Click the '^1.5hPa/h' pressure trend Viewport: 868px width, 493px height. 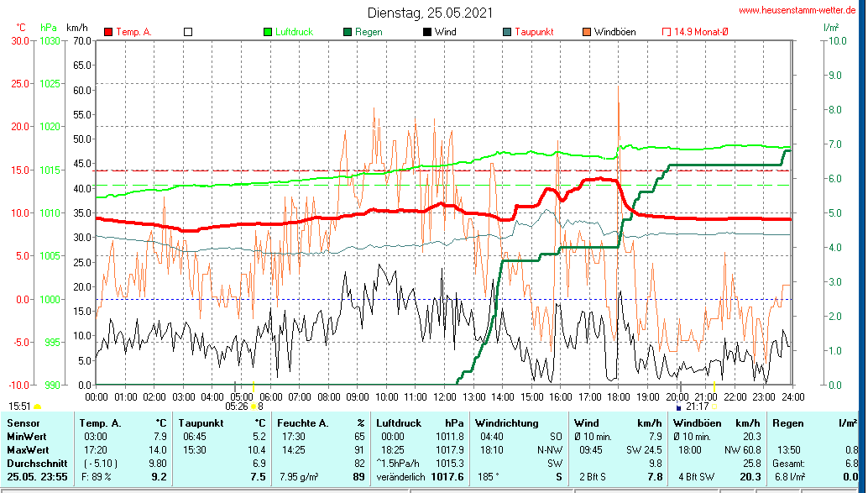coord(399,463)
